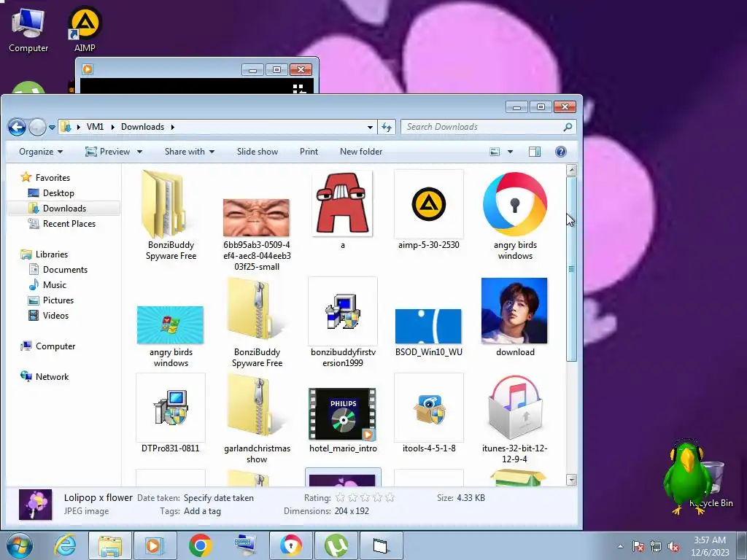Open the Windows Start orb

(x=19, y=545)
